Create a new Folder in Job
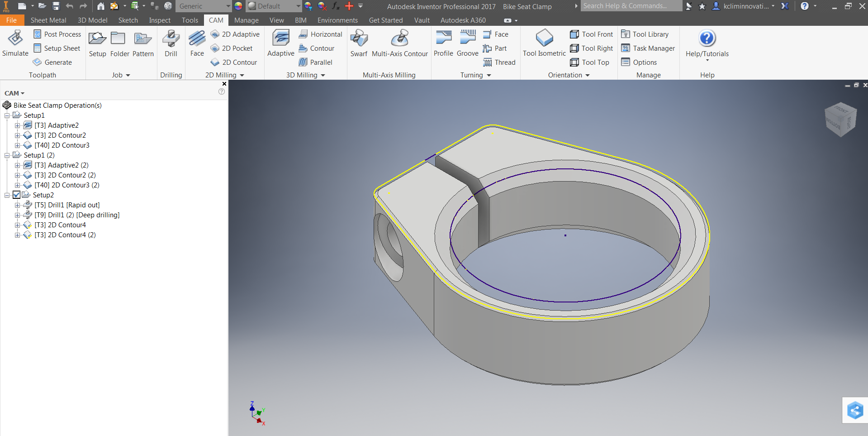Viewport: 868px width, 436px height. tap(119, 43)
